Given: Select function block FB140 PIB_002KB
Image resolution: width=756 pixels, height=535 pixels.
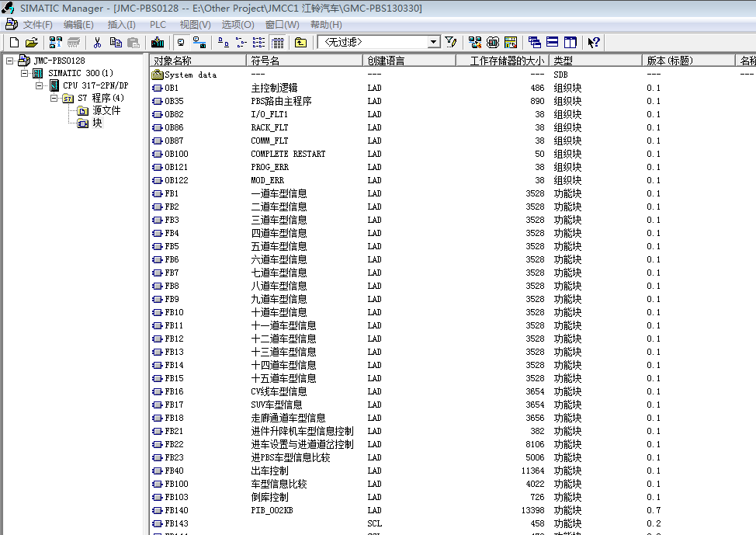Looking at the screenshot, I should pos(170,510).
